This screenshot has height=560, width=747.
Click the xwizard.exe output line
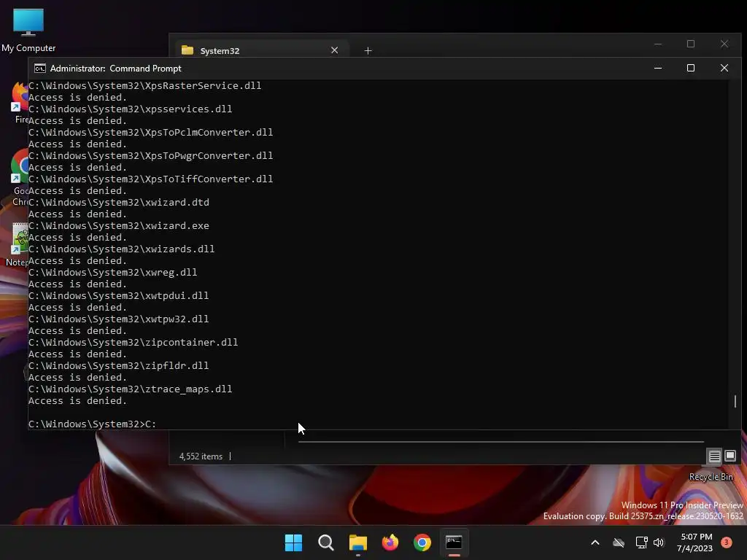click(x=119, y=226)
